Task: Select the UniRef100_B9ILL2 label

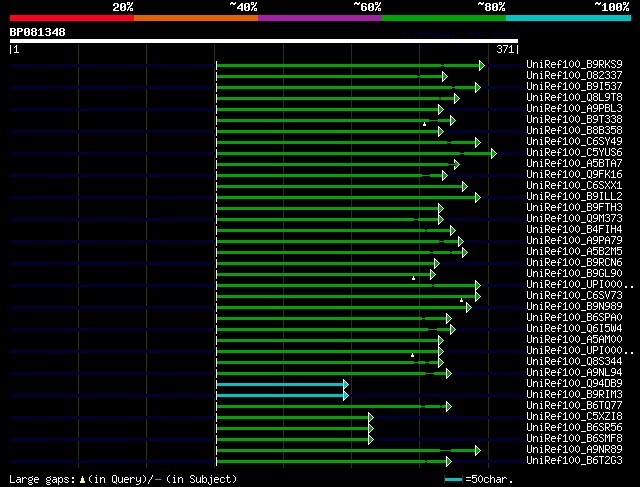Action: point(574,196)
